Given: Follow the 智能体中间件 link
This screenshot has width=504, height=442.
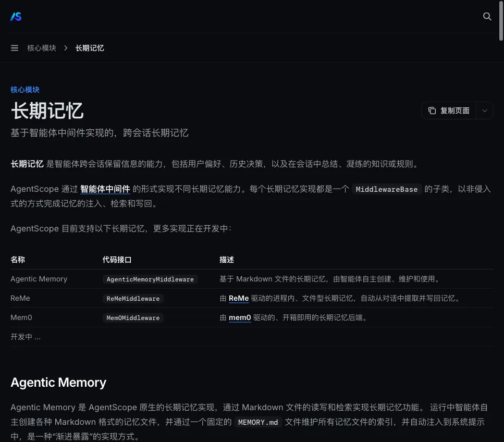Looking at the screenshot, I should (x=105, y=189).
